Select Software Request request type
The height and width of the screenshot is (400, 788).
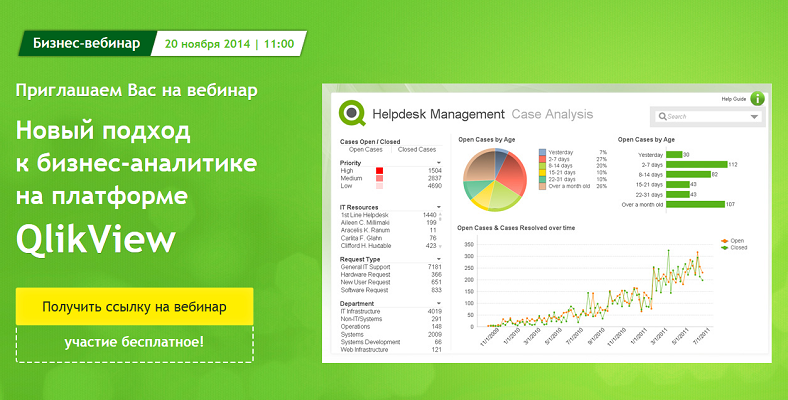pyautogui.click(x=391, y=290)
